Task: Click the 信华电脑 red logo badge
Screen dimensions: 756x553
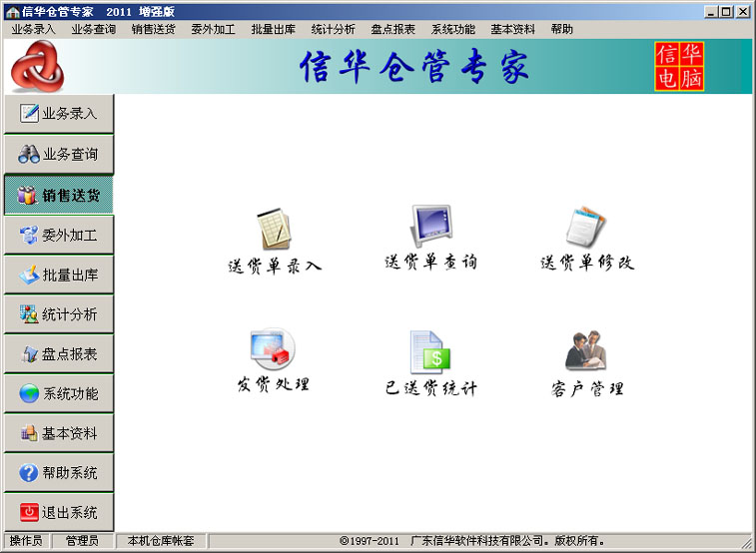Action: point(679,67)
